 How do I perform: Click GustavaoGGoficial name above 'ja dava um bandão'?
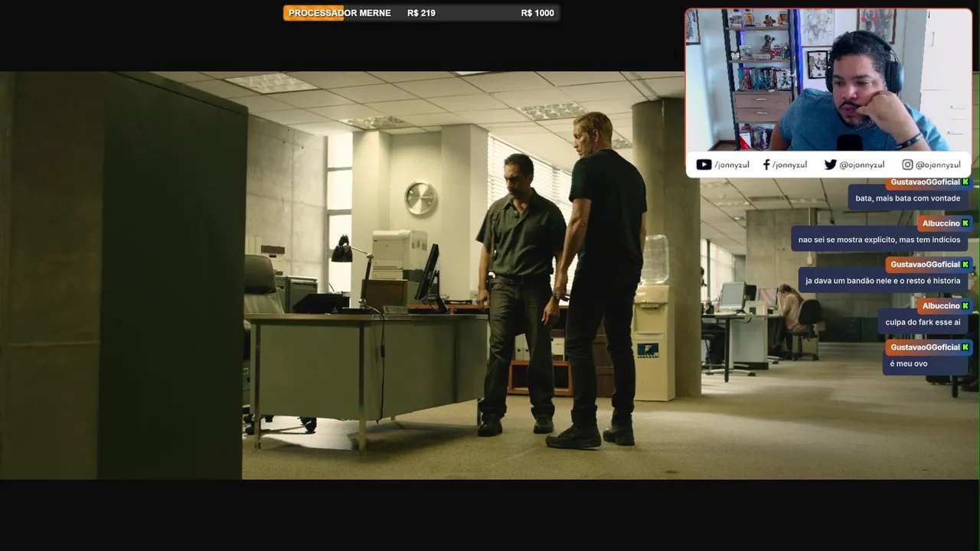pos(925,265)
